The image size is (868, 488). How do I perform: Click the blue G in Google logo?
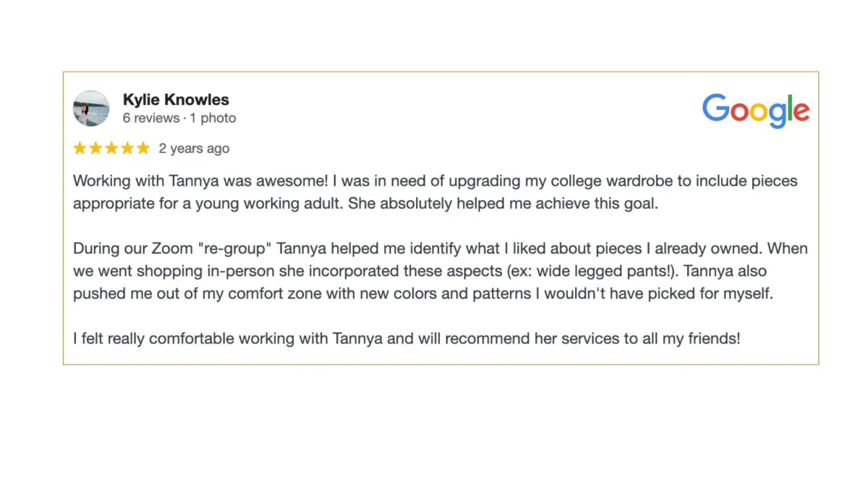click(716, 108)
